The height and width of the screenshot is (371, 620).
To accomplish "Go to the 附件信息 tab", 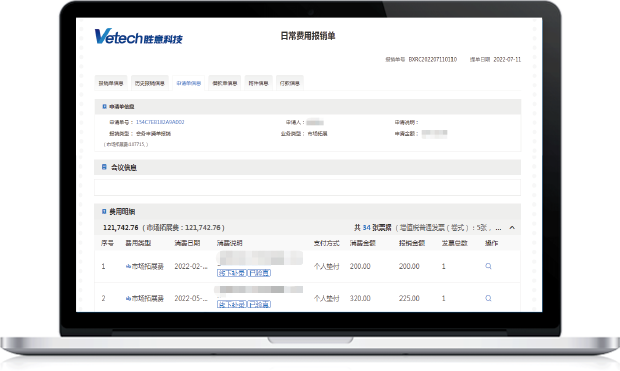I will (x=258, y=83).
